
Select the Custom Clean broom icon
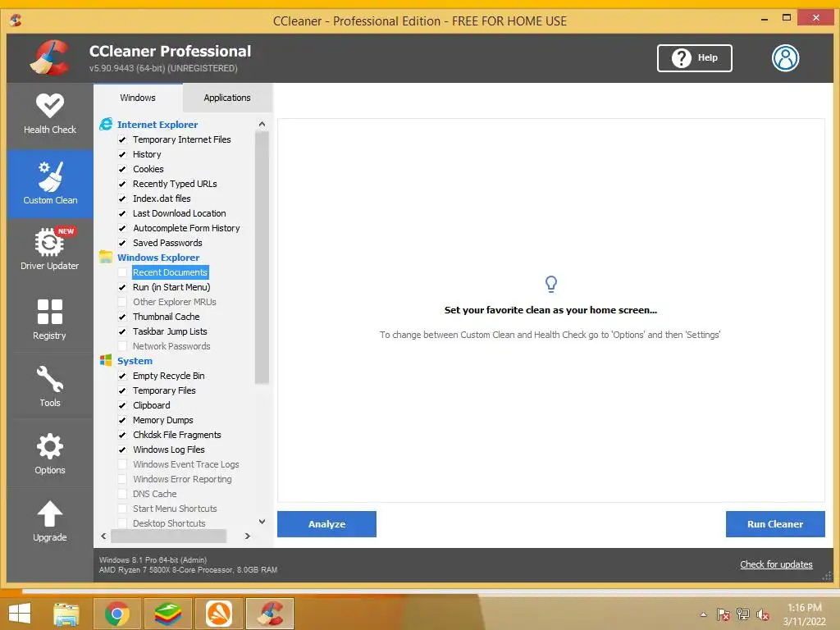pyautogui.click(x=50, y=176)
